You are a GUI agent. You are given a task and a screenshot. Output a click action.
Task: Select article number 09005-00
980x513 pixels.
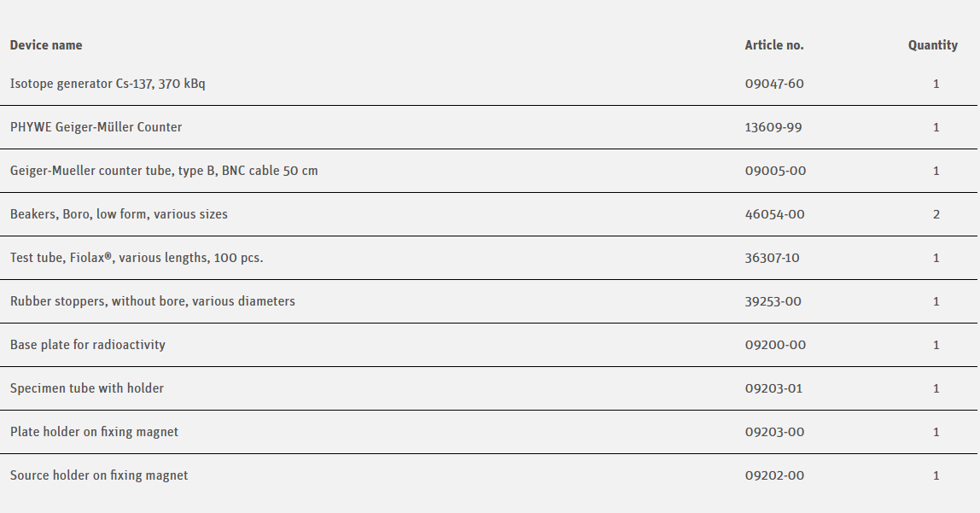coord(775,171)
